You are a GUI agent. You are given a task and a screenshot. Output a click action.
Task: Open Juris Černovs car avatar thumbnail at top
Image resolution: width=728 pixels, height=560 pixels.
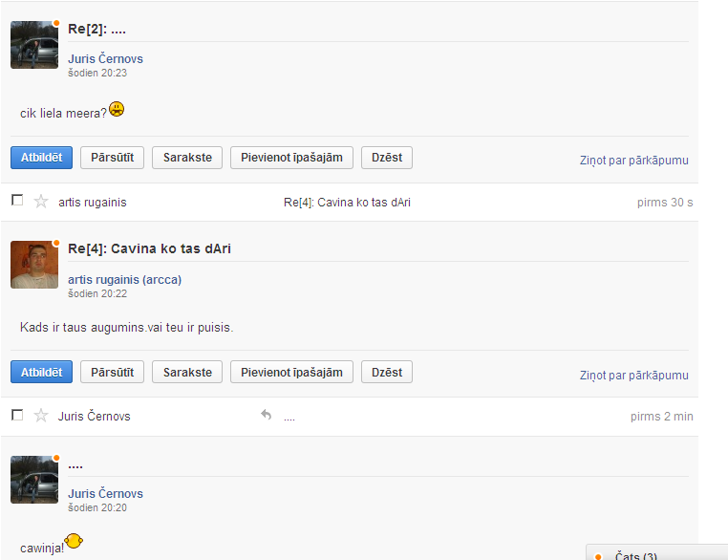[33, 46]
